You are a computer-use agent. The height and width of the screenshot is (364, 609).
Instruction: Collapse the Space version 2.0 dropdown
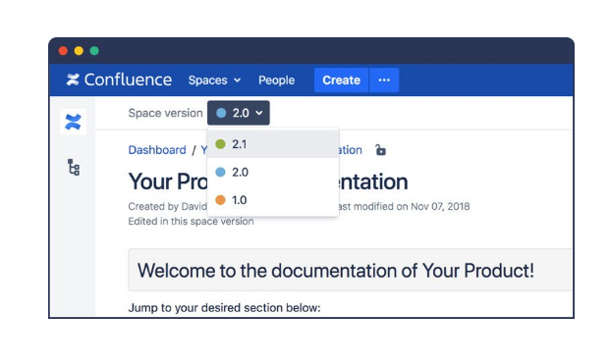239,113
